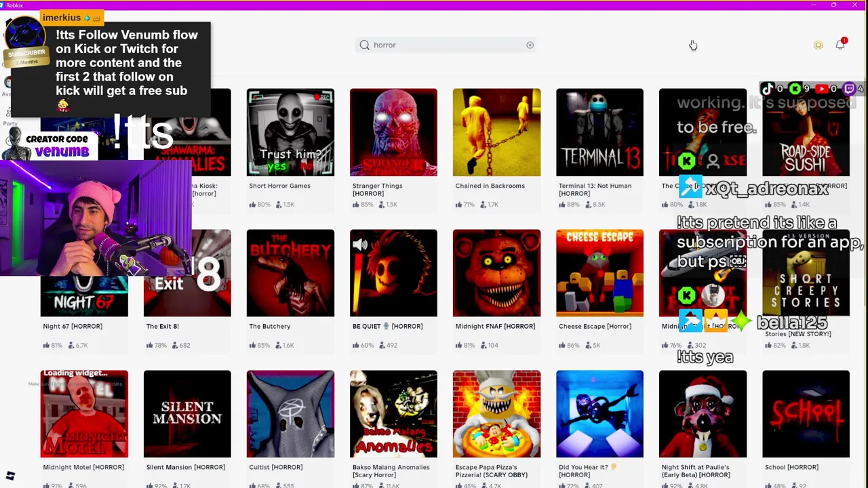Open BE QUIET [HORROR] thumbnail
The height and width of the screenshot is (488, 868).
click(393, 273)
